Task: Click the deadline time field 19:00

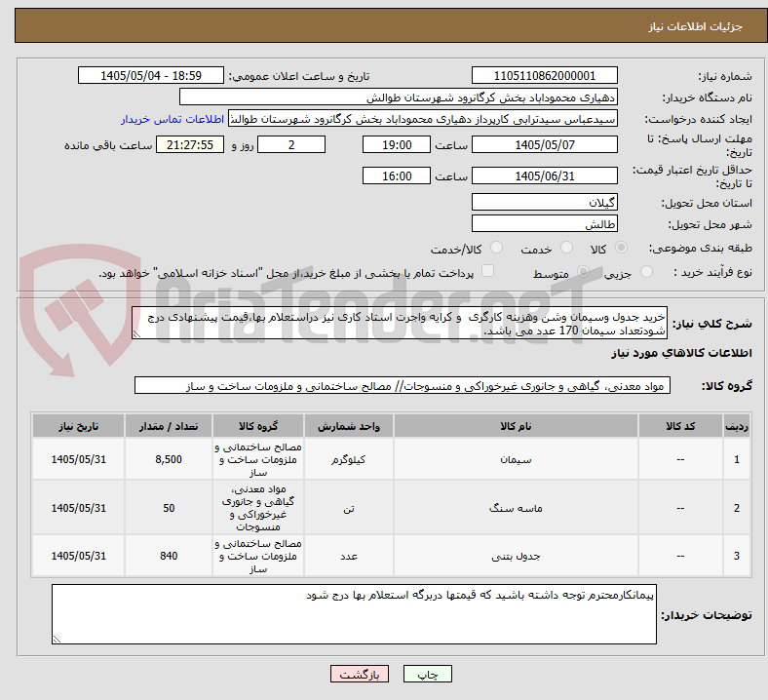Action: pos(397,144)
